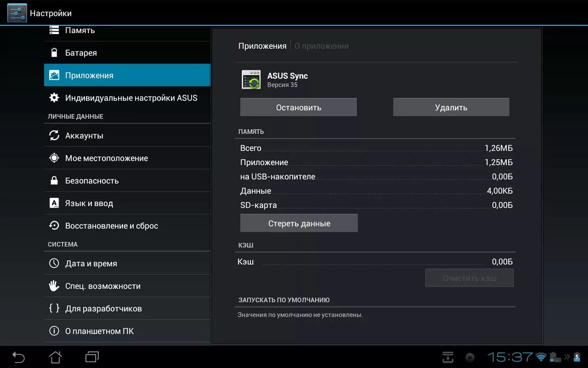Open Безопасность settings
This screenshot has height=368, width=588.
[x=127, y=181]
